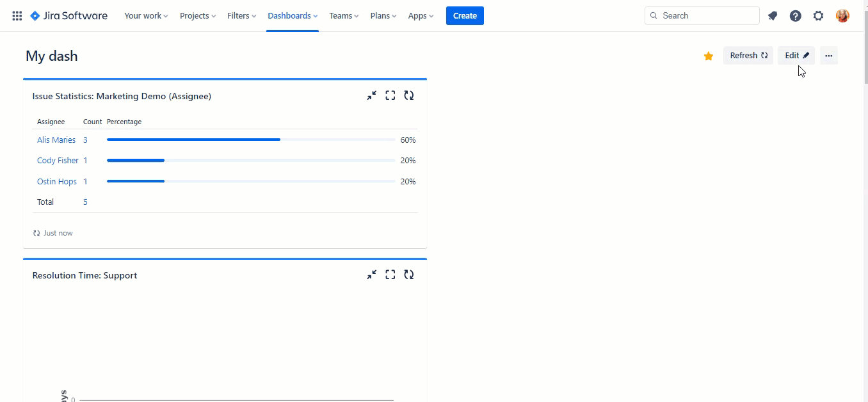Open the Your work dropdown
Screen dimensions: 868x402
[x=145, y=15]
